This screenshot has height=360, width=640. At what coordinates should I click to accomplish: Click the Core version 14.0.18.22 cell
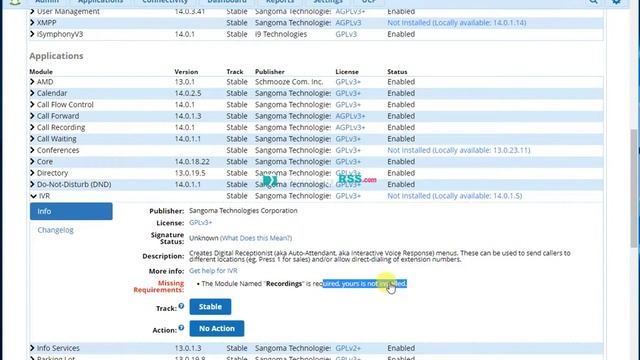click(192, 162)
